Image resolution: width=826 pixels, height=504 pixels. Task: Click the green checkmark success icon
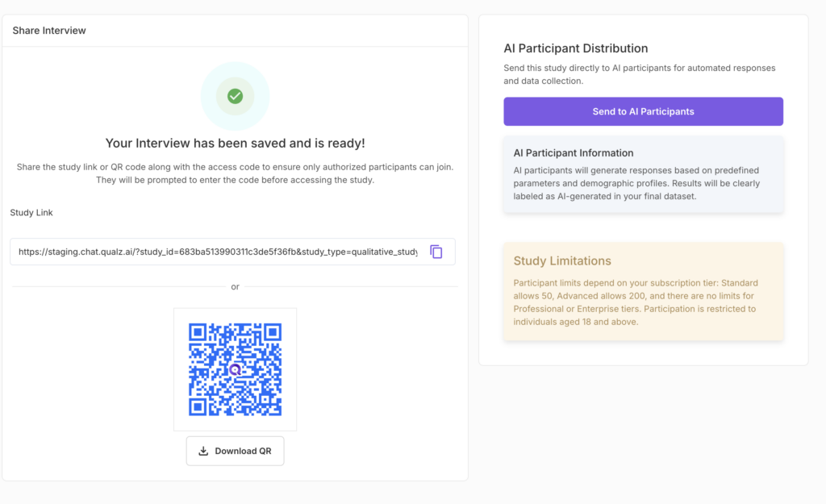point(235,96)
